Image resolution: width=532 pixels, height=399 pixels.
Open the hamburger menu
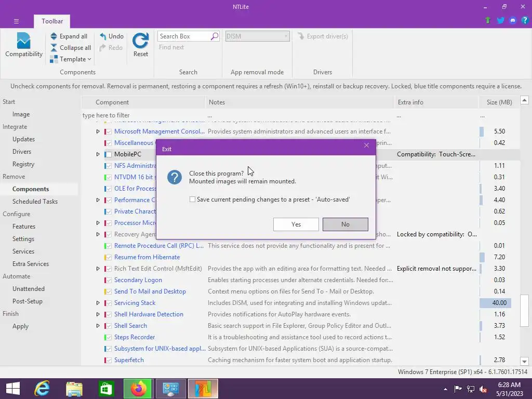click(16, 21)
